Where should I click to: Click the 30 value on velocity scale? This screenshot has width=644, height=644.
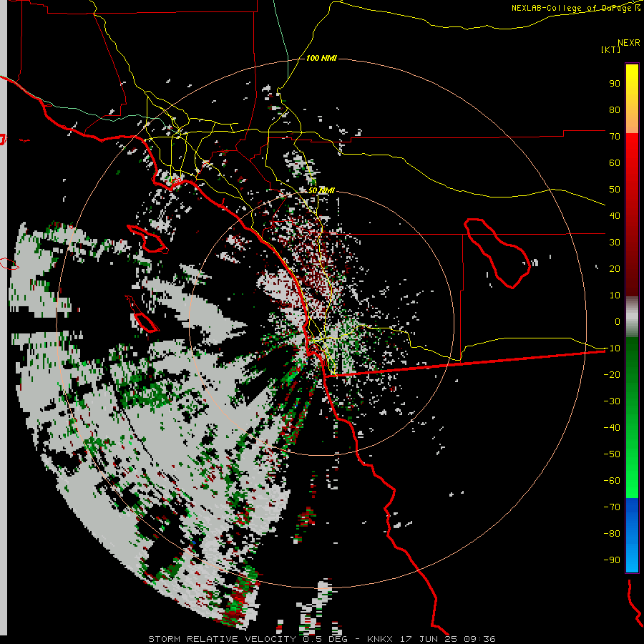coord(615,243)
